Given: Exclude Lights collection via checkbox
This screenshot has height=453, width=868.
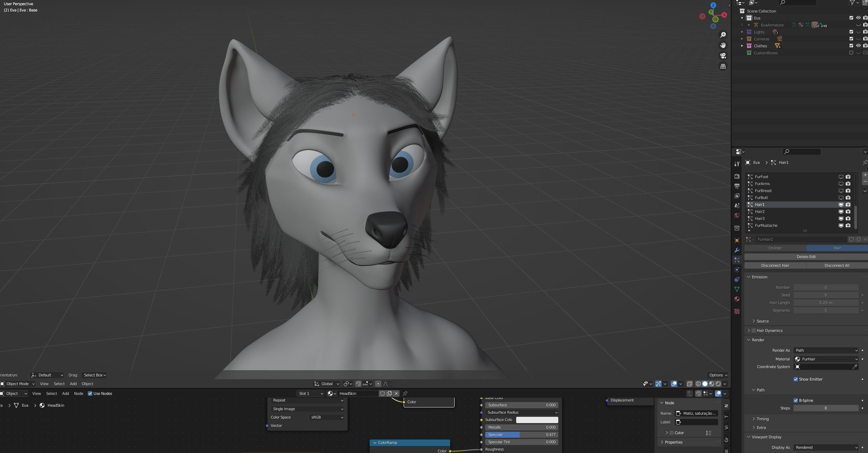Looking at the screenshot, I should tap(851, 32).
